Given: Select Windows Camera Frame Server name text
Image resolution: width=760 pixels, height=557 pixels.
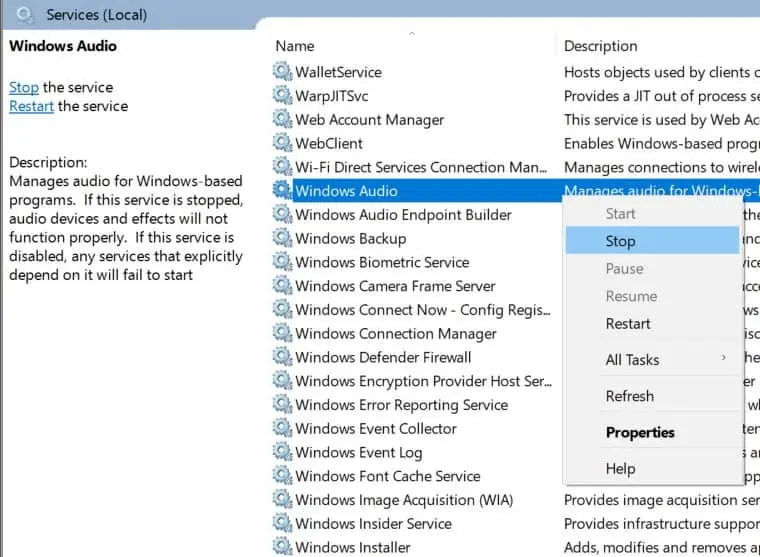Looking at the screenshot, I should [395, 286].
